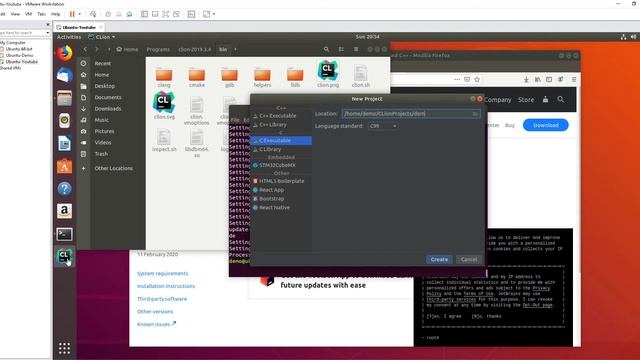Select HTML5 Boilerplate project type
The image size is (640, 360).
click(x=281, y=181)
